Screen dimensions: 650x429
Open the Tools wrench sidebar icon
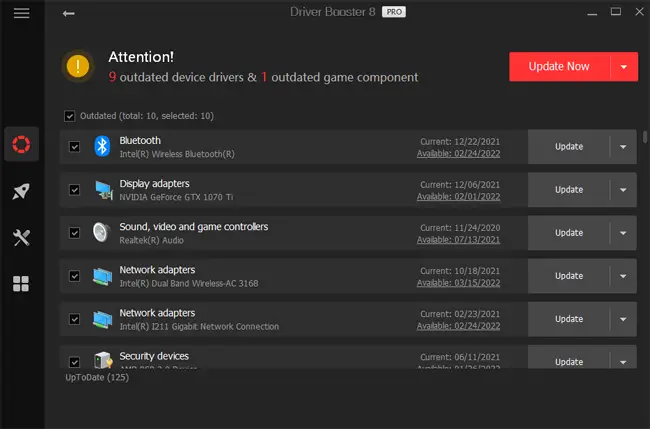point(22,238)
